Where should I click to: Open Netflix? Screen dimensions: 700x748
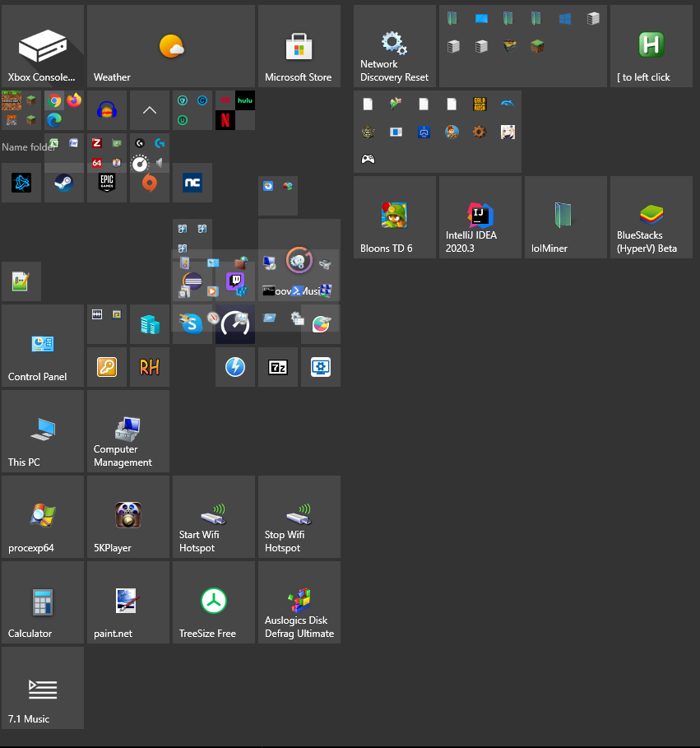tap(225, 119)
